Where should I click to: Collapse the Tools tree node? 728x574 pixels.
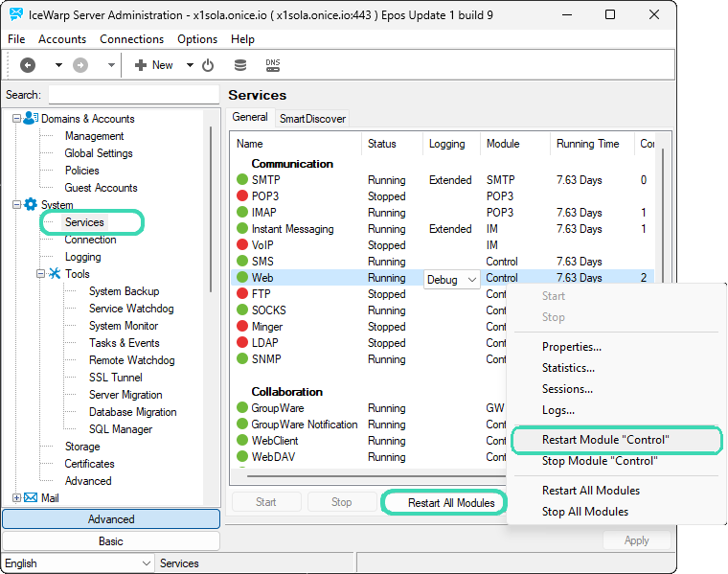(x=41, y=273)
